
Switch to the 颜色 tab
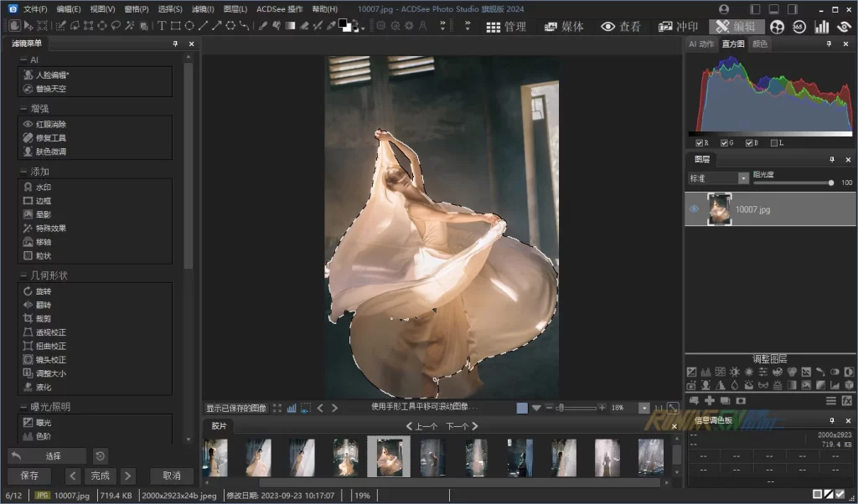coord(760,44)
